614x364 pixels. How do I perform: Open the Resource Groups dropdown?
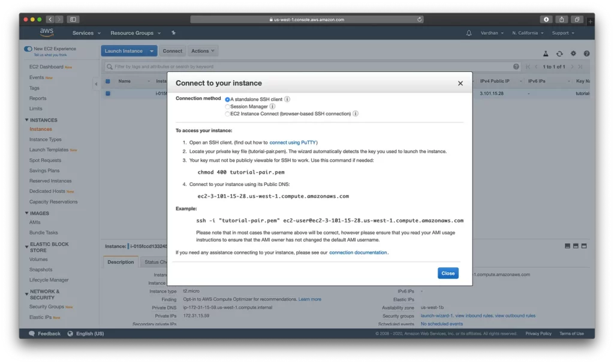(x=136, y=33)
